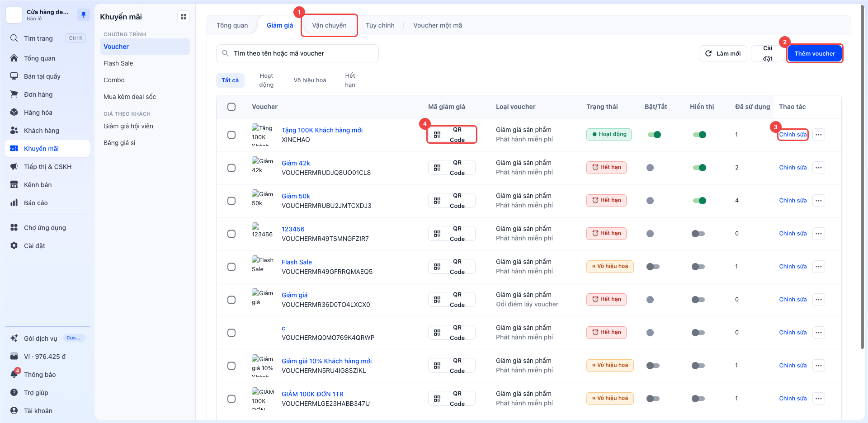This screenshot has height=423, width=868.
Task: Go to Bán tại quầy in sidebar
Action: [x=47, y=76]
